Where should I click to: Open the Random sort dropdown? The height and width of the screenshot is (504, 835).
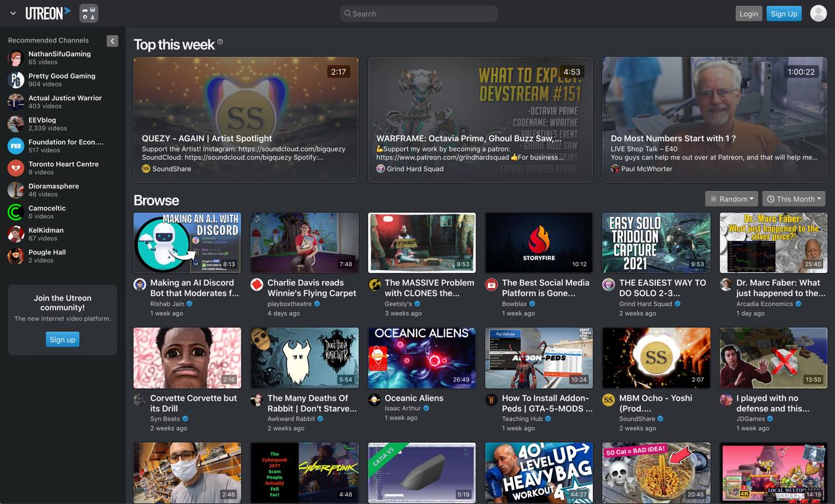(x=732, y=199)
